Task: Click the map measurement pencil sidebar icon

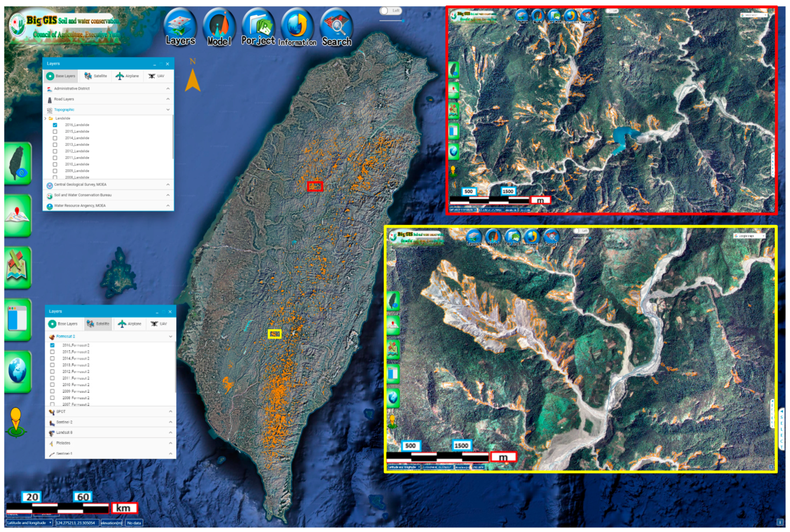Action: pyautogui.click(x=18, y=268)
